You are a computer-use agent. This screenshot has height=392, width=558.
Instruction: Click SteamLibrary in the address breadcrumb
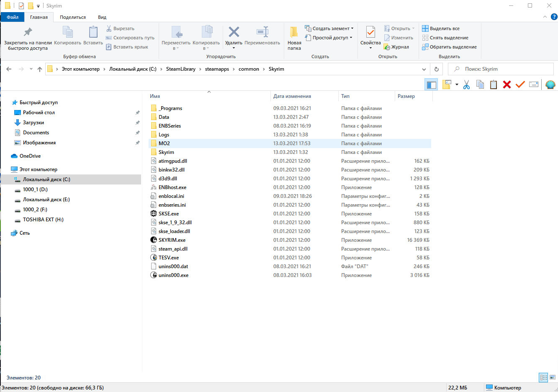pos(181,69)
